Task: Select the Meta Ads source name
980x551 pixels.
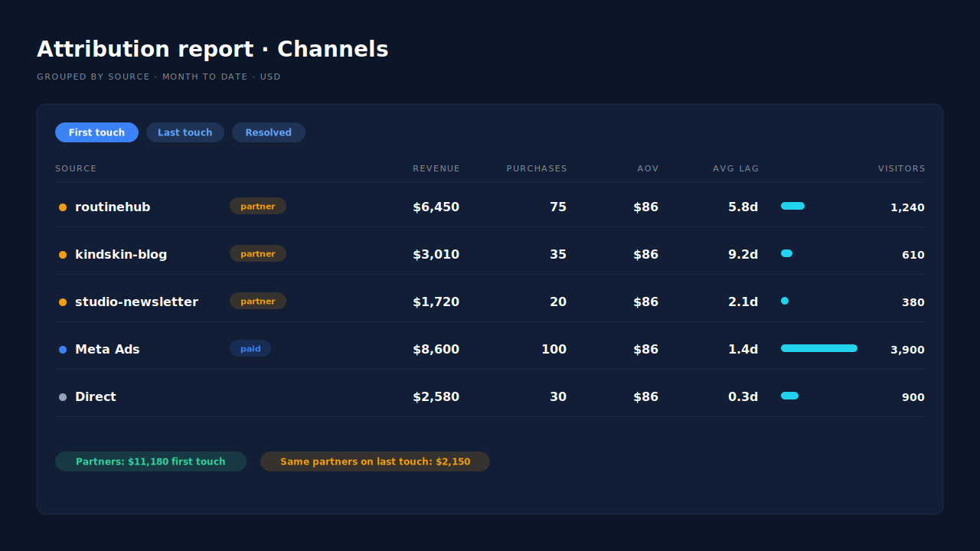Action: click(x=107, y=350)
